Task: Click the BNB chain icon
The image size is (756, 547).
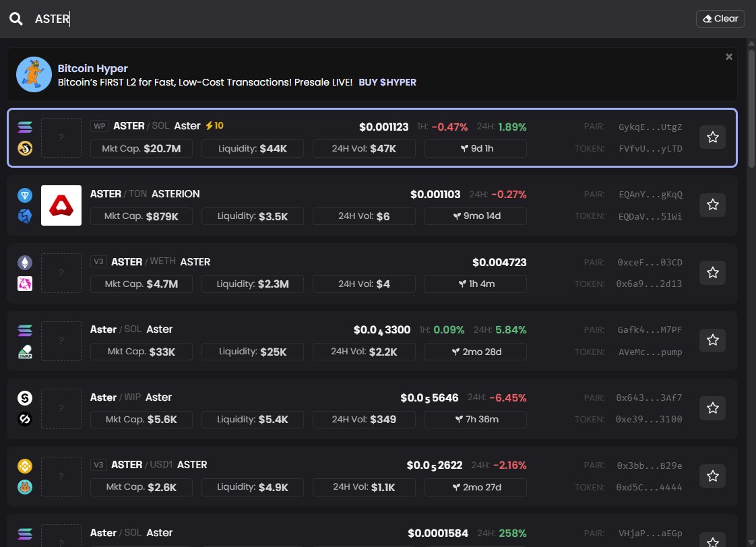Action: 25,465
